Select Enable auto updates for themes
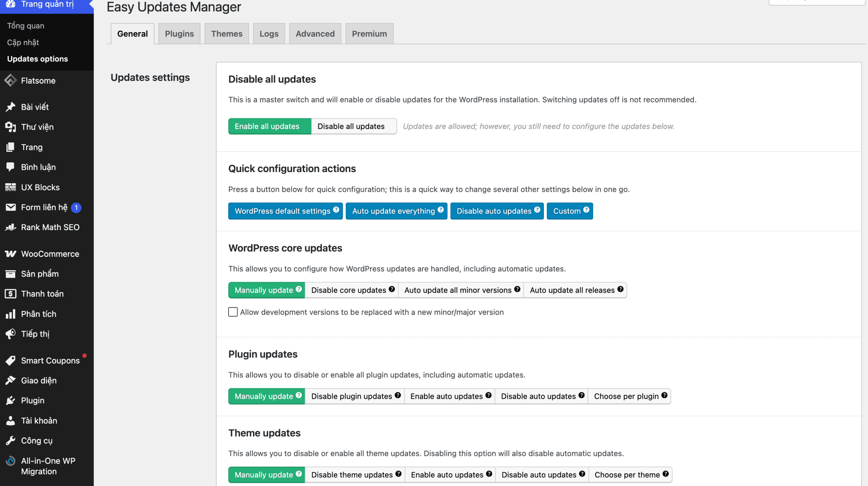Viewport: 868px width, 486px height. coord(450,475)
